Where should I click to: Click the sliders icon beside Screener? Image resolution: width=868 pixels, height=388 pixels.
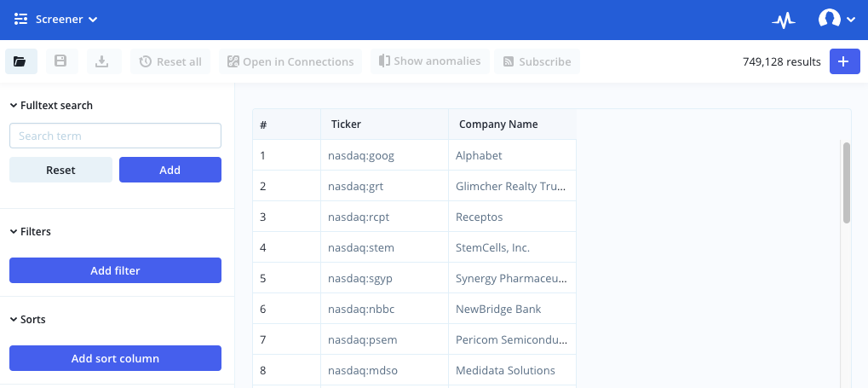(20, 20)
